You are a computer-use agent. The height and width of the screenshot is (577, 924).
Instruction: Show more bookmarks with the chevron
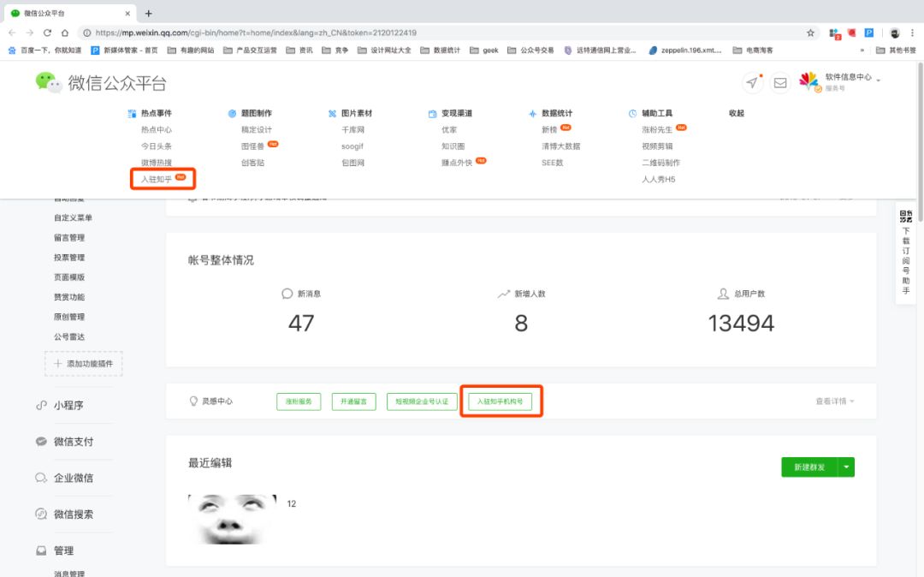point(862,51)
